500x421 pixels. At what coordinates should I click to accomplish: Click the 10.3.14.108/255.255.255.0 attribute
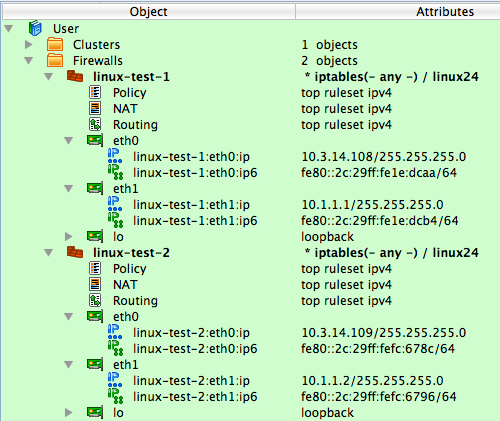(384, 157)
